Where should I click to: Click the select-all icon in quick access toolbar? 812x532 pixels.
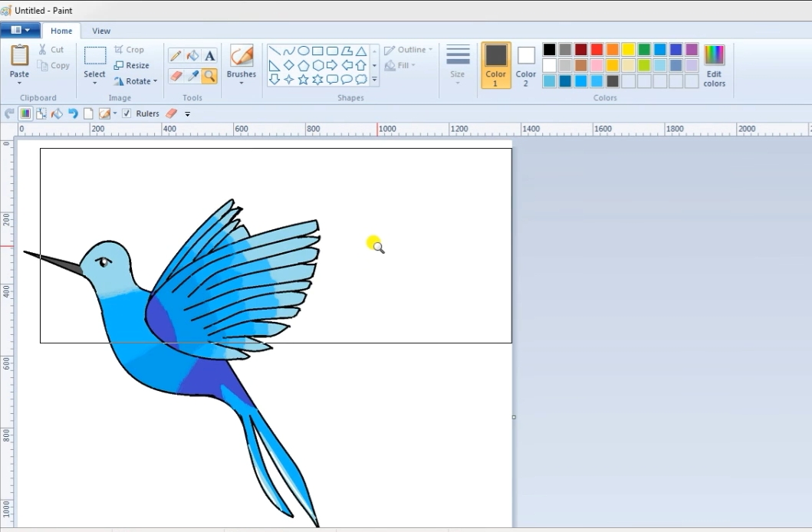coord(41,113)
